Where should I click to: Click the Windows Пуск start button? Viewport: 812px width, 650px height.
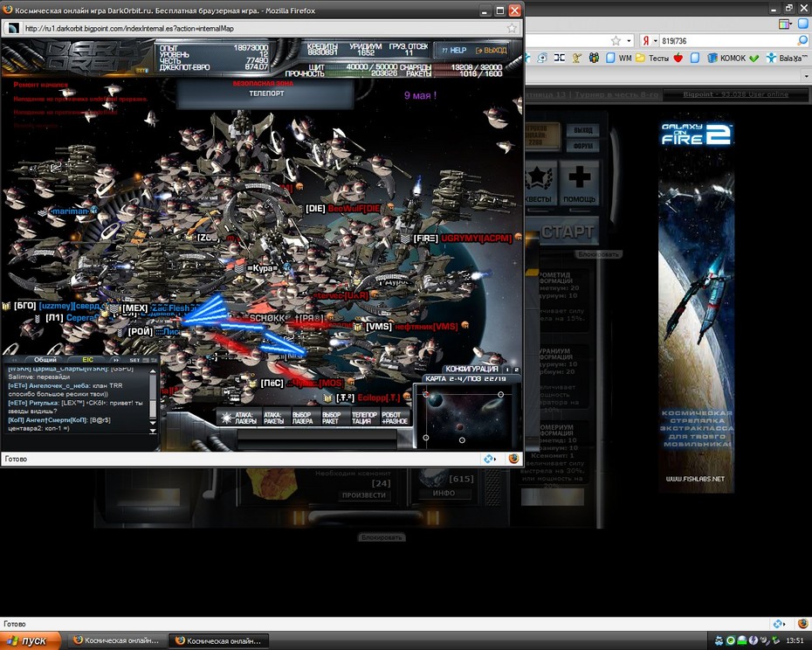[x=31, y=640]
